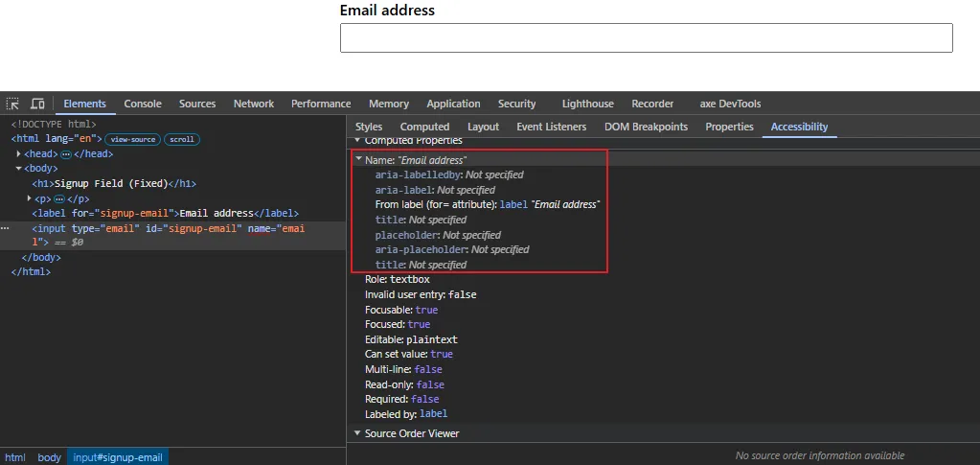Collapse the body element node
Screen dimensions: 980x465
[x=19, y=169]
